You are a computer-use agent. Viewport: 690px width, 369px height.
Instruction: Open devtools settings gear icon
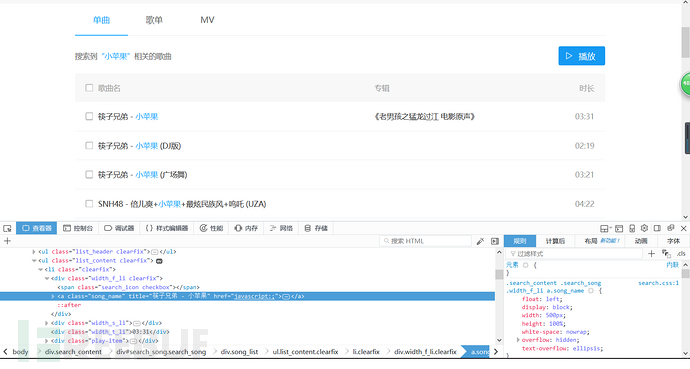645,228
